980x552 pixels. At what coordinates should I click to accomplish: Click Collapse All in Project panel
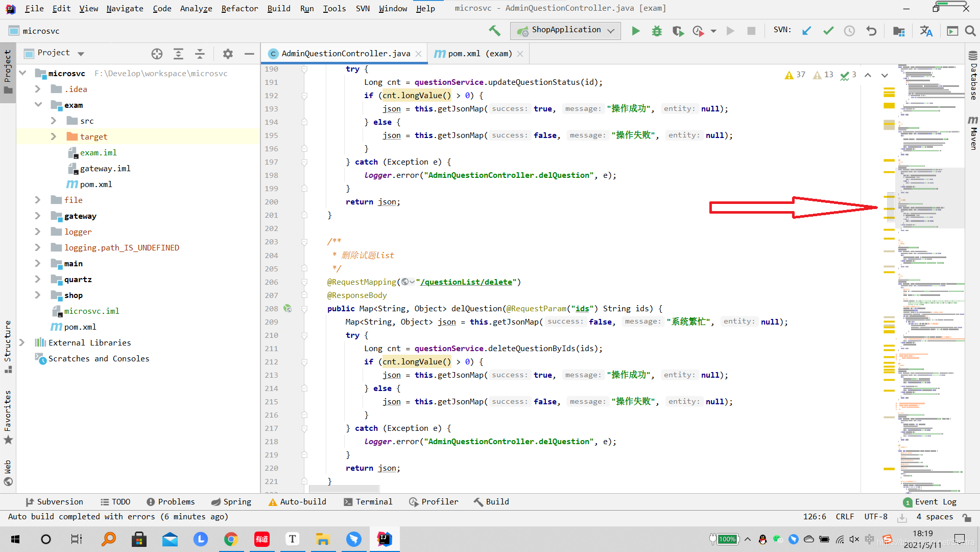coord(200,53)
